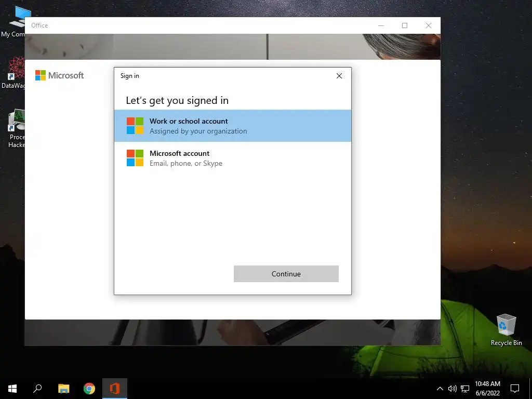This screenshot has height=399, width=532.
Task: Click the 'Let's get you signed in' heading
Action: (x=177, y=100)
